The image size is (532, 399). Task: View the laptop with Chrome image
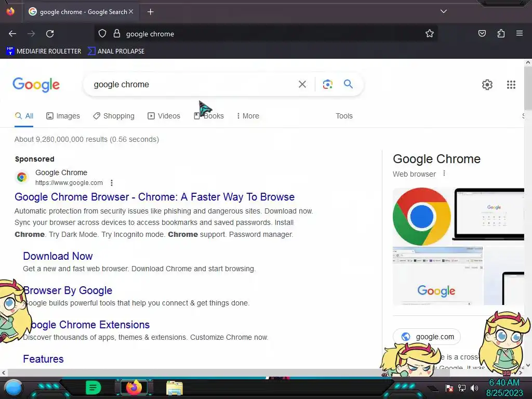coord(488,215)
